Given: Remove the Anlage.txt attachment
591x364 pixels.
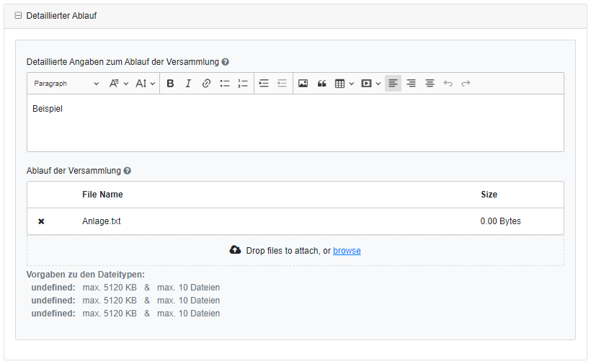Looking at the screenshot, I should click(x=41, y=221).
